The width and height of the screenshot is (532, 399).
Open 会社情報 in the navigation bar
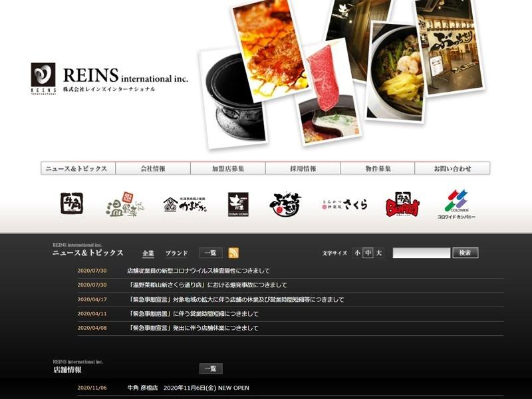(153, 169)
